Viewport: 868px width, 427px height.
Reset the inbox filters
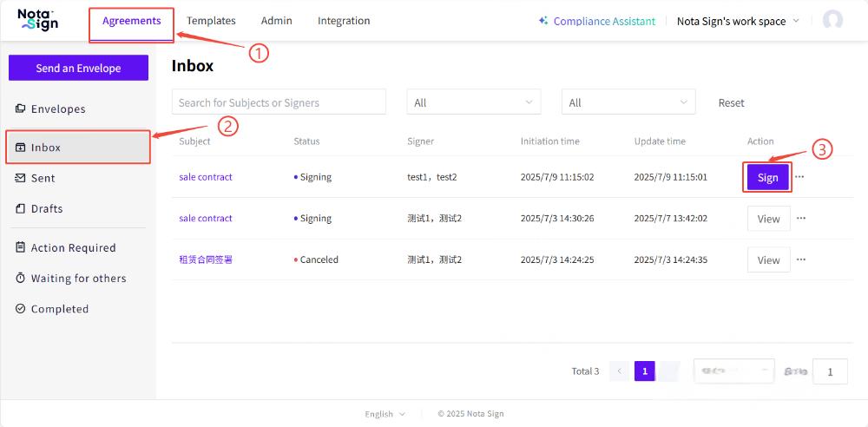[x=731, y=102]
